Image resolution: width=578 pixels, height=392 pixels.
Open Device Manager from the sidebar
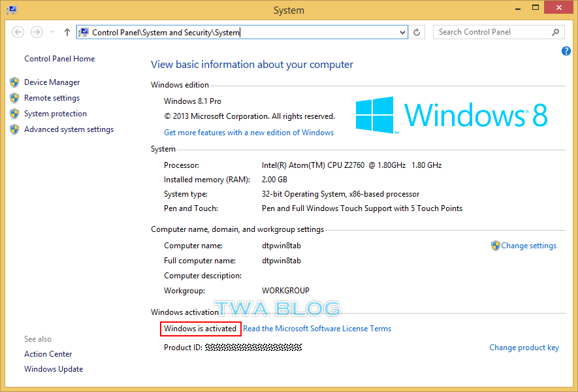click(x=52, y=82)
